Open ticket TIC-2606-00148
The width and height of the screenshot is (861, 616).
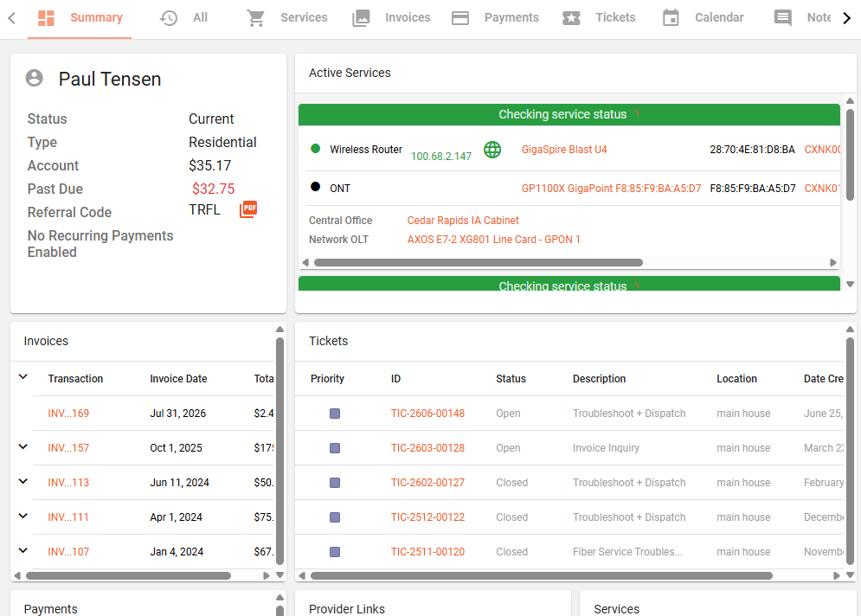tap(427, 414)
